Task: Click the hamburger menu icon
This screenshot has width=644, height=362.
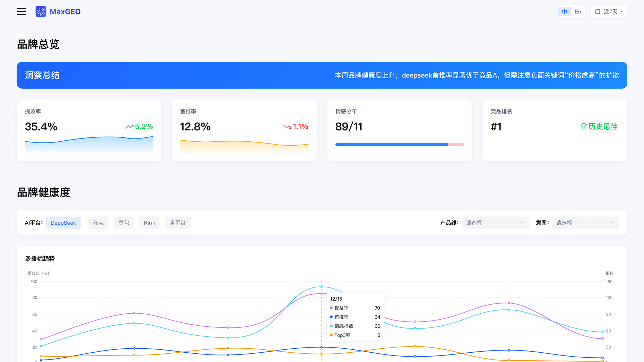Action: coord(21,11)
